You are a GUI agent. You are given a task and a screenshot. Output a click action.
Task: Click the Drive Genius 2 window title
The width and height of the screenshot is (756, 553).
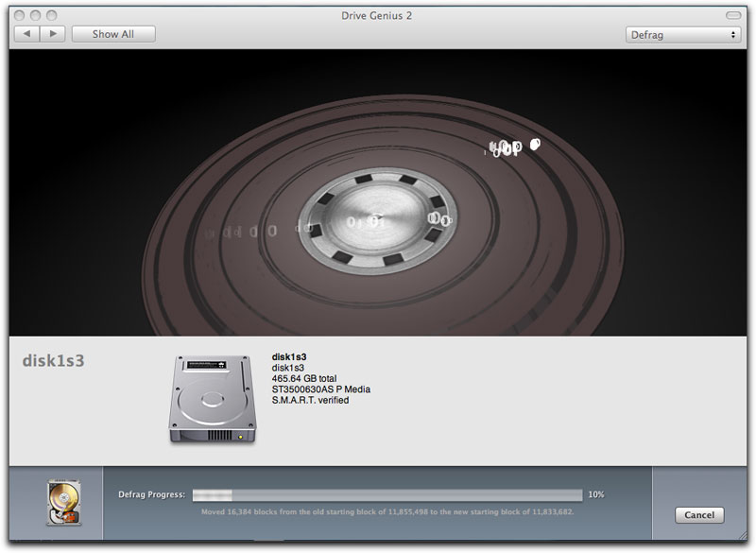(x=376, y=15)
